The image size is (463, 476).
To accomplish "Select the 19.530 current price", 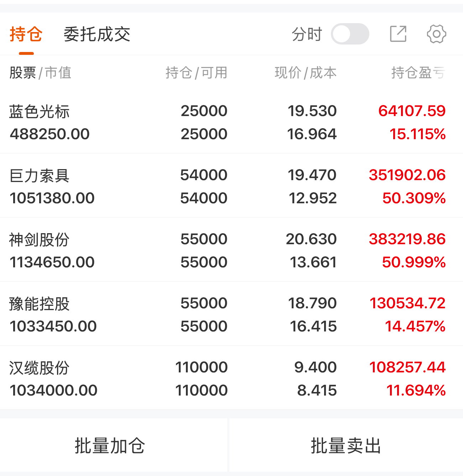I will click(312, 111).
